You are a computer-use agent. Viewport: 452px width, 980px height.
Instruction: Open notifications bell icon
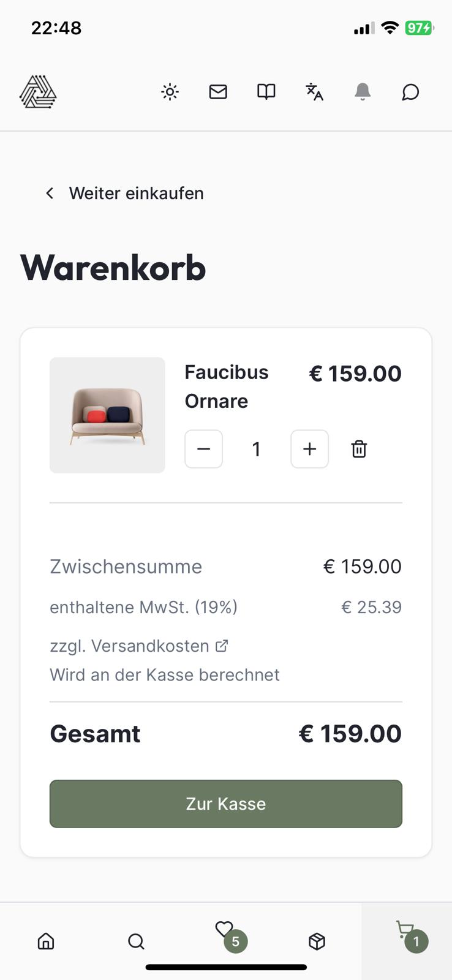(x=363, y=92)
